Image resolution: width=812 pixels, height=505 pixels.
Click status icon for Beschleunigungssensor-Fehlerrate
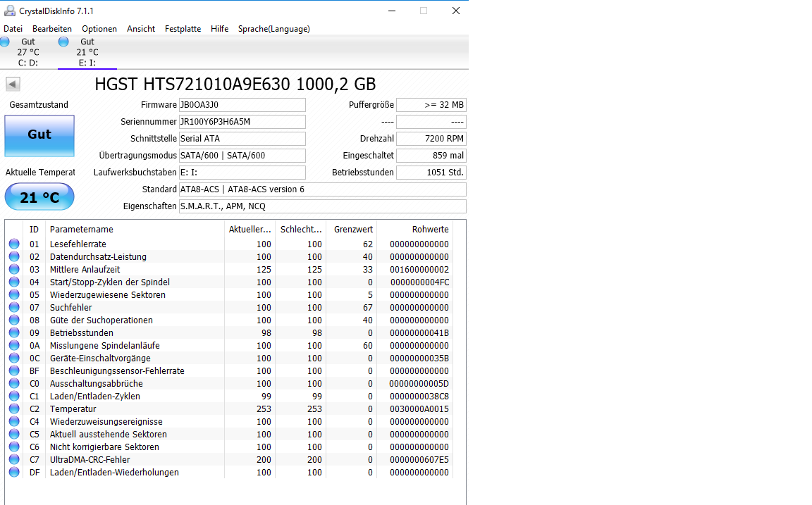click(x=14, y=370)
